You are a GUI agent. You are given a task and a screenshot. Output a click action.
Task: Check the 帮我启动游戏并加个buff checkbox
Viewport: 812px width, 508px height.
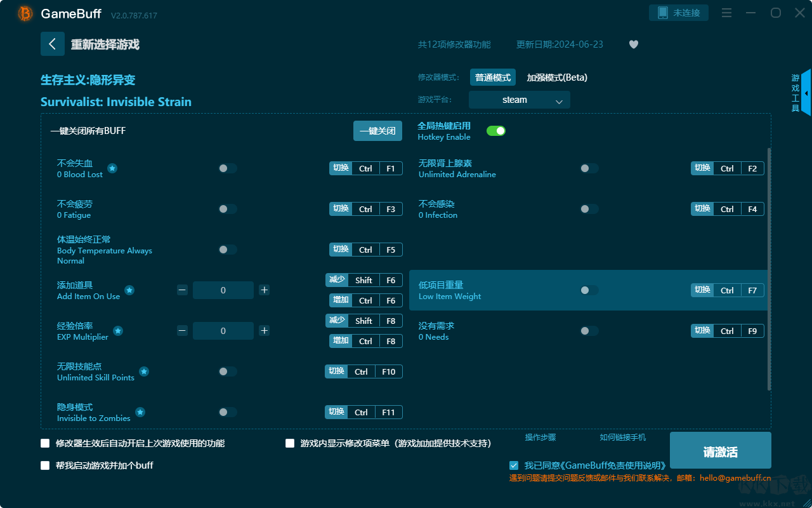45,465
